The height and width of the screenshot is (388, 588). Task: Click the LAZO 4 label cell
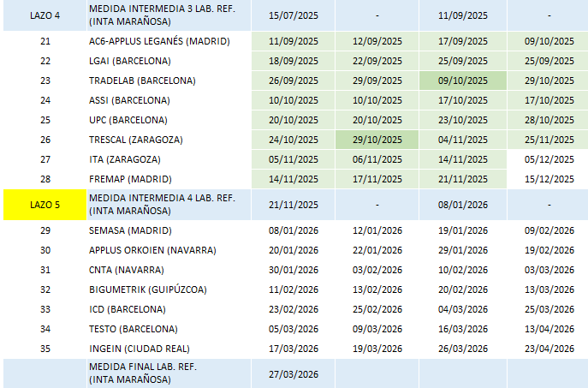pos(45,15)
